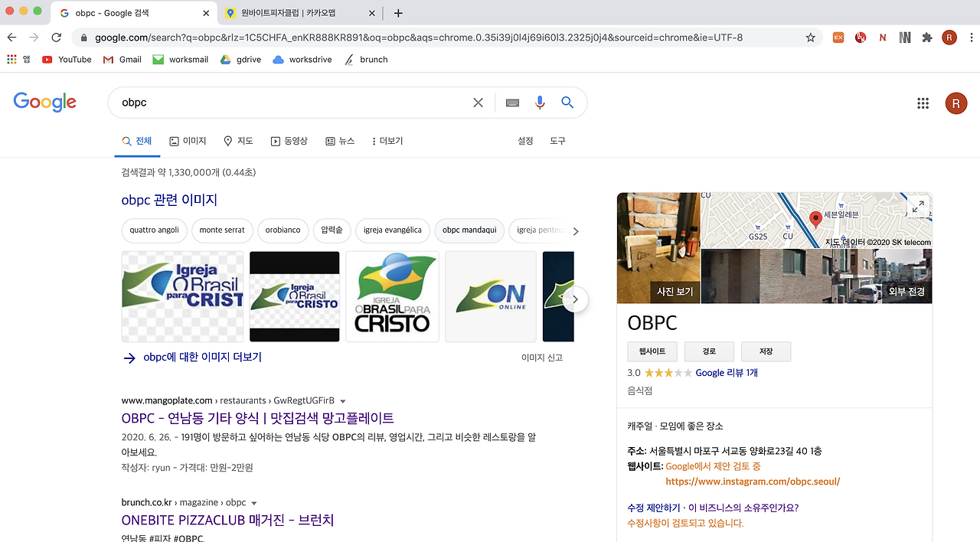The height and width of the screenshot is (542, 980).
Task: Open the Chrome profile avatar menu
Action: click(x=949, y=37)
